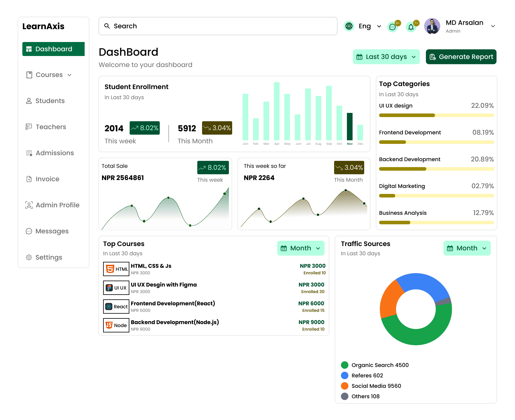Expand the Courses submenu chevron
The width and height of the screenshot is (515, 420).
pos(69,75)
